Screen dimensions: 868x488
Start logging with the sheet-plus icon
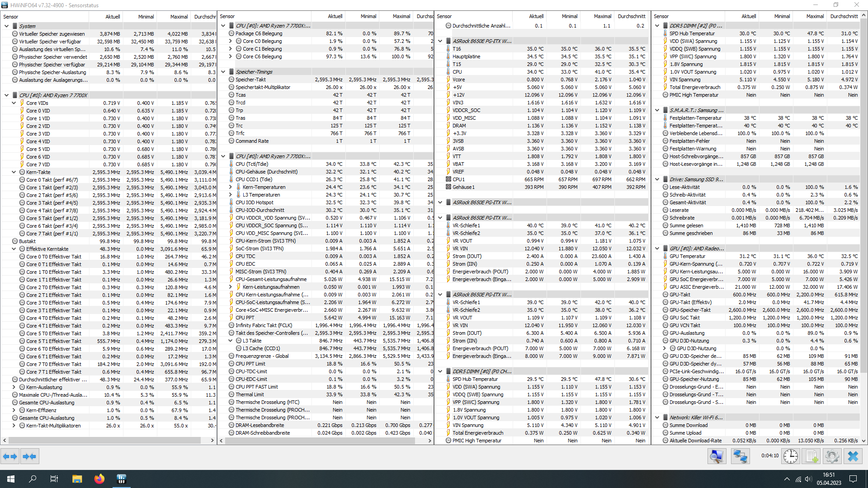[x=811, y=456]
